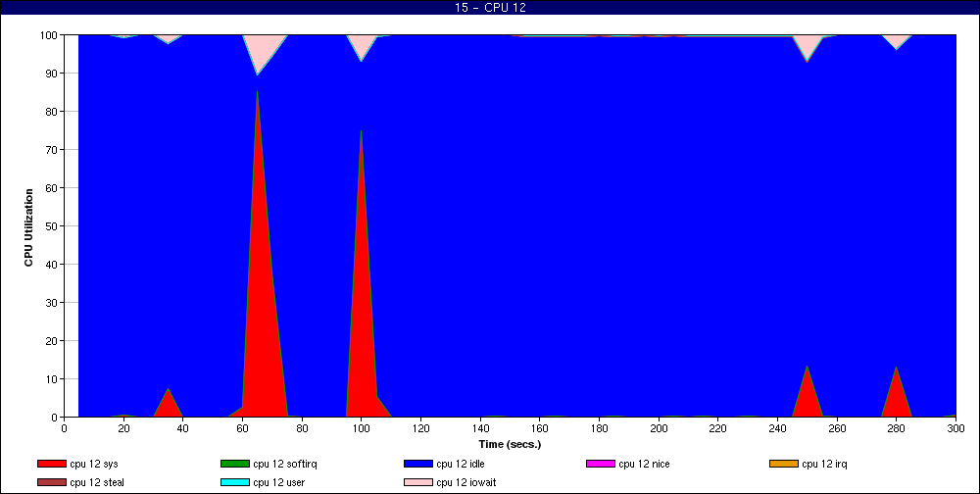This screenshot has width=980, height=494.
Task: Click the tallest red sys spike near 65 seconds
Action: pos(262,313)
